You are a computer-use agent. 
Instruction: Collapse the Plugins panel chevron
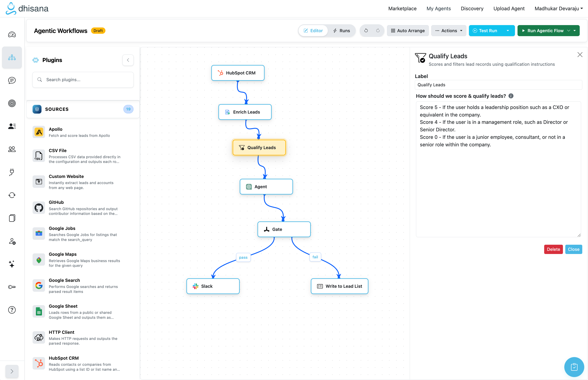tap(128, 60)
